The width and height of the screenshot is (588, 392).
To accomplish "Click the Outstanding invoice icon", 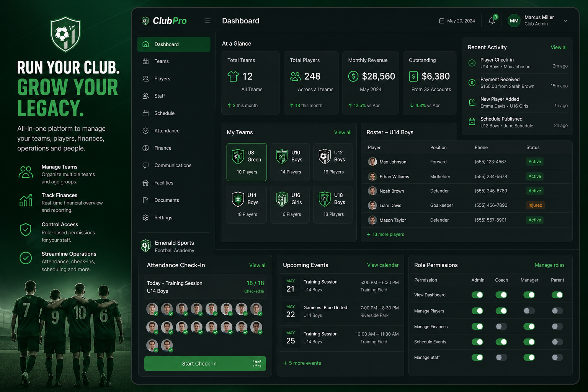I will click(x=413, y=76).
